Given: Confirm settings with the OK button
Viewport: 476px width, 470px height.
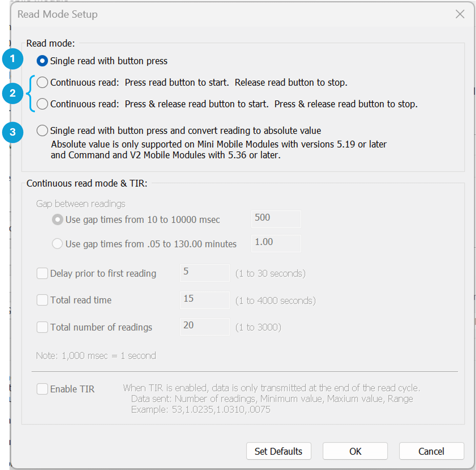Looking at the screenshot, I should (355, 451).
